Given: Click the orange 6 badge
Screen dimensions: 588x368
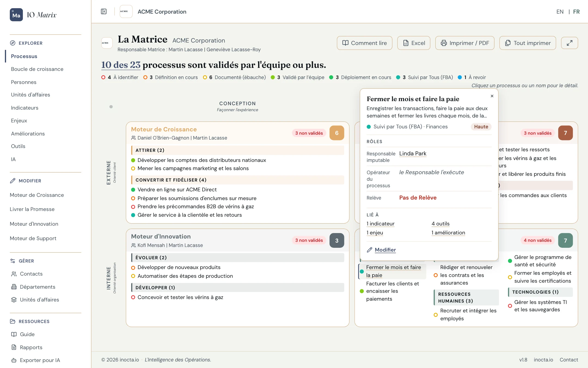Looking at the screenshot, I should [337, 133].
